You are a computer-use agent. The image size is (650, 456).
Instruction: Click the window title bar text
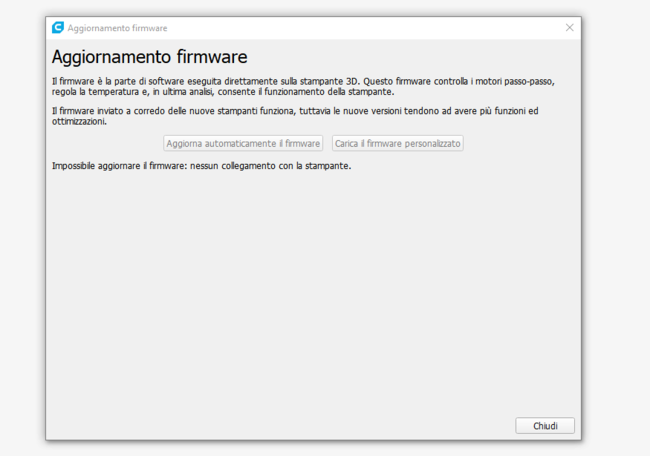(x=118, y=28)
